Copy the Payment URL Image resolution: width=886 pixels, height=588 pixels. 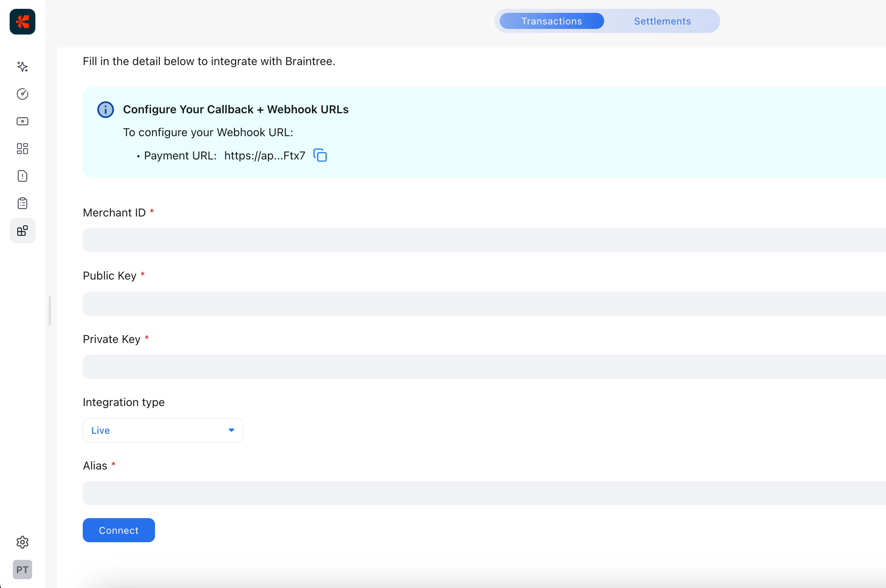tap(320, 155)
